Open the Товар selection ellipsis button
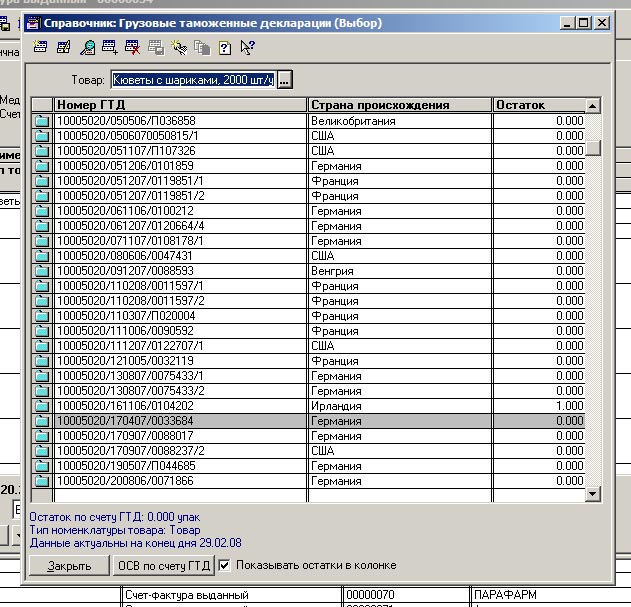This screenshot has width=631, height=607. [x=284, y=80]
